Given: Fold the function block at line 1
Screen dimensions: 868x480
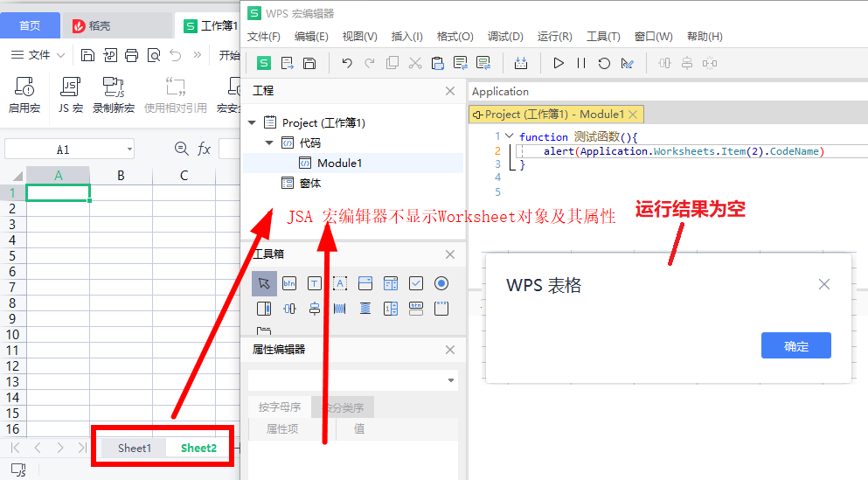Looking at the screenshot, I should pyautogui.click(x=510, y=136).
